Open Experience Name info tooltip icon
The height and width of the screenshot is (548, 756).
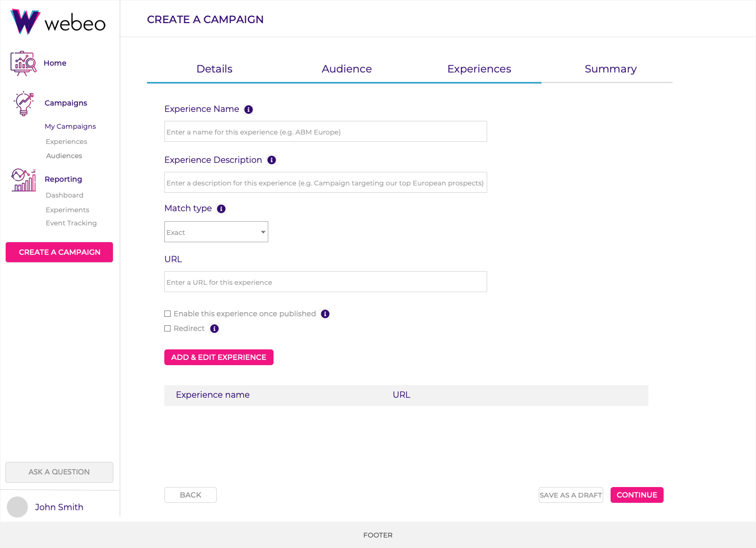coord(249,109)
